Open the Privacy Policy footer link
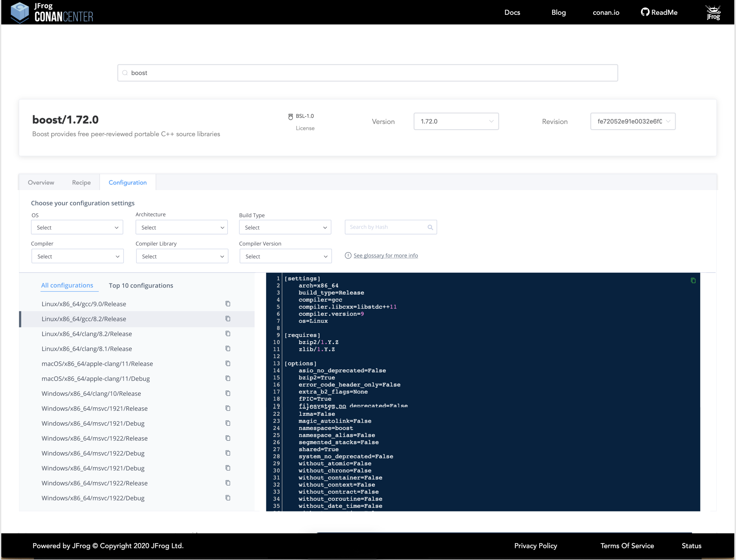 [535, 546]
